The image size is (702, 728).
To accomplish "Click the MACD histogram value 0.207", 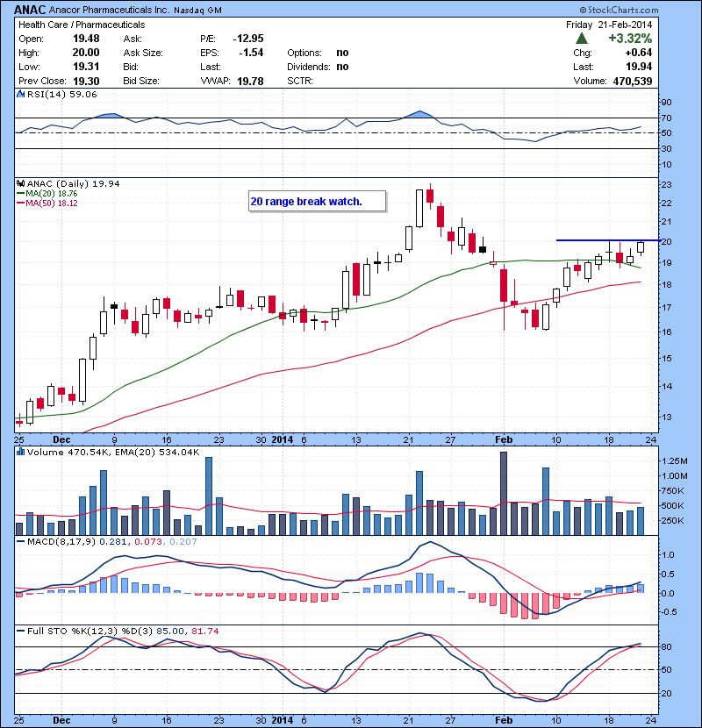I will (183, 542).
